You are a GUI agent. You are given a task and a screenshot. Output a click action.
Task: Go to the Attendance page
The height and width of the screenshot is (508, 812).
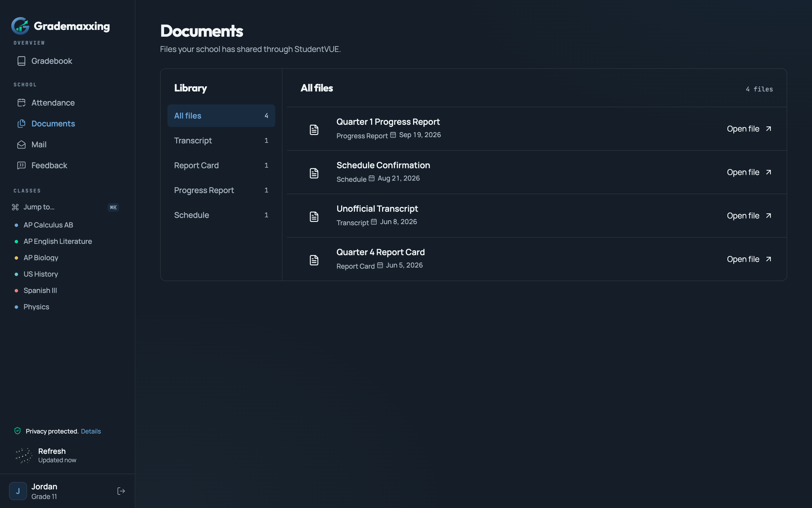[67, 102]
